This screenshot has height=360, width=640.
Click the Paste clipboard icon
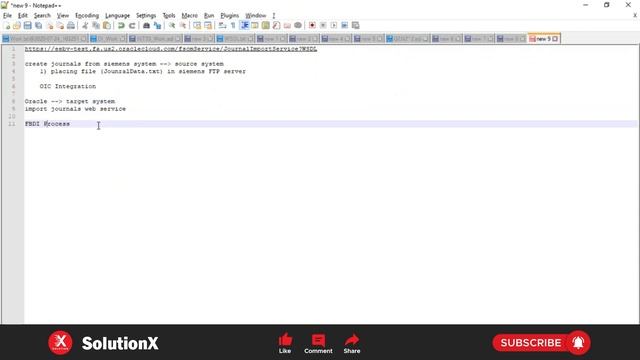(x=107, y=25)
